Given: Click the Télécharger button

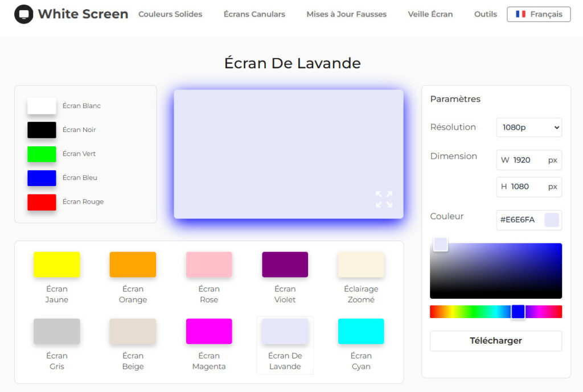Looking at the screenshot, I should click(495, 341).
